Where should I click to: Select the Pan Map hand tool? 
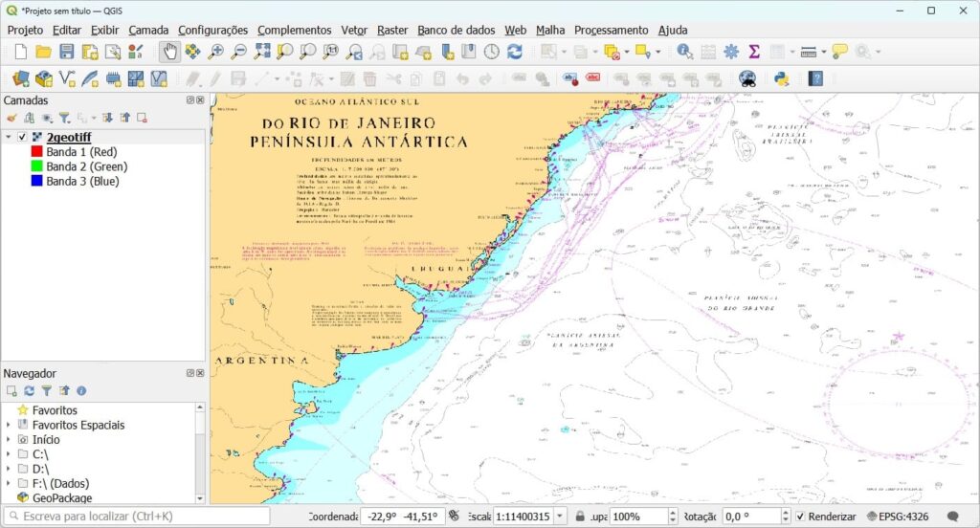pyautogui.click(x=169, y=52)
